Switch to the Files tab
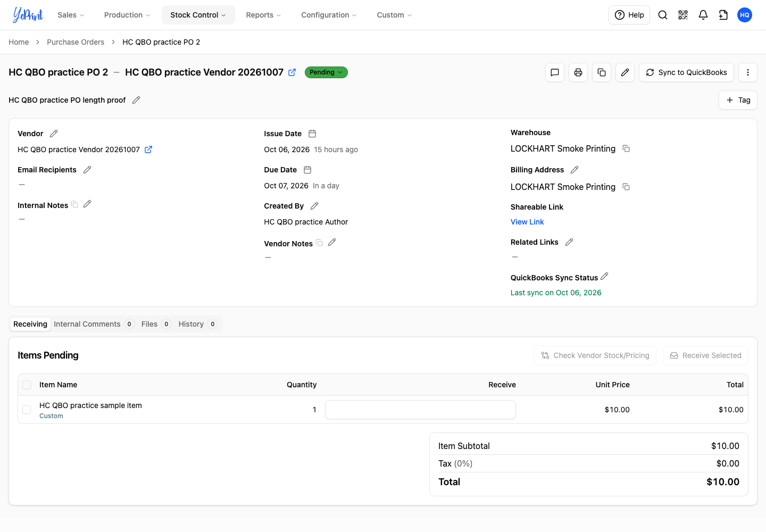Viewport: 766px width, 532px height. click(156, 324)
